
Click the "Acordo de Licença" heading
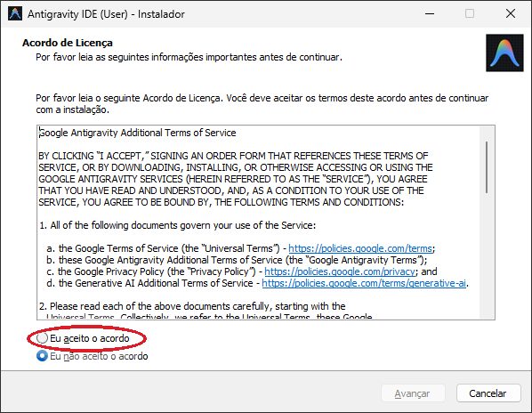click(68, 43)
